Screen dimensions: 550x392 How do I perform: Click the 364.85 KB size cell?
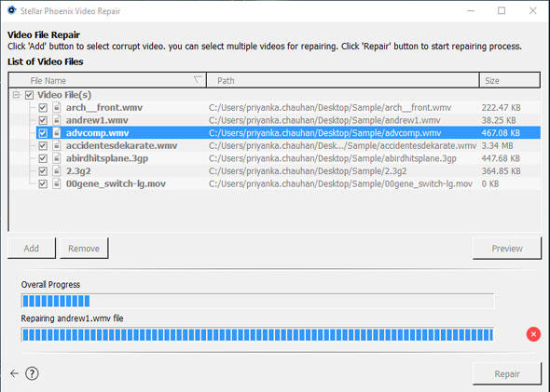(501, 171)
